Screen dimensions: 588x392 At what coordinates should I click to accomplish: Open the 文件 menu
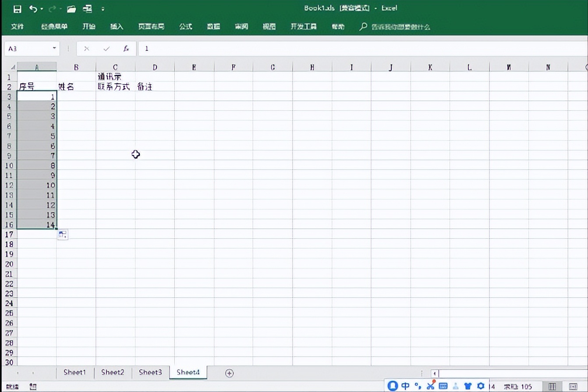point(18,27)
